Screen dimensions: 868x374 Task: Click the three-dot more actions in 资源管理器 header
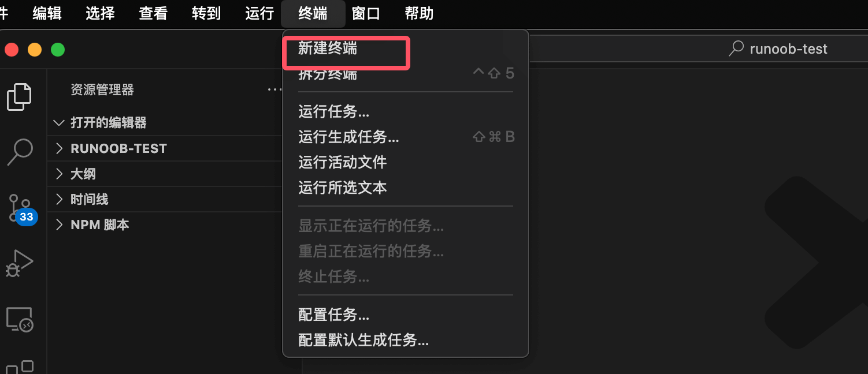[274, 90]
